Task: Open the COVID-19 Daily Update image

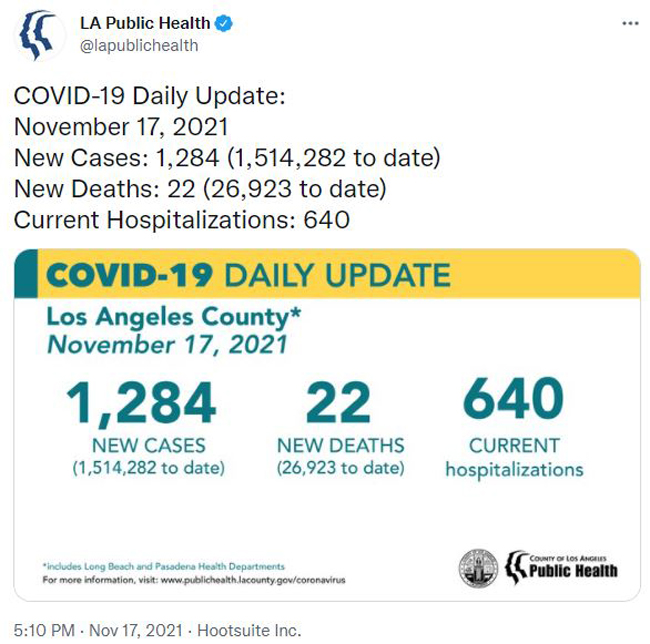Action: pos(327,425)
